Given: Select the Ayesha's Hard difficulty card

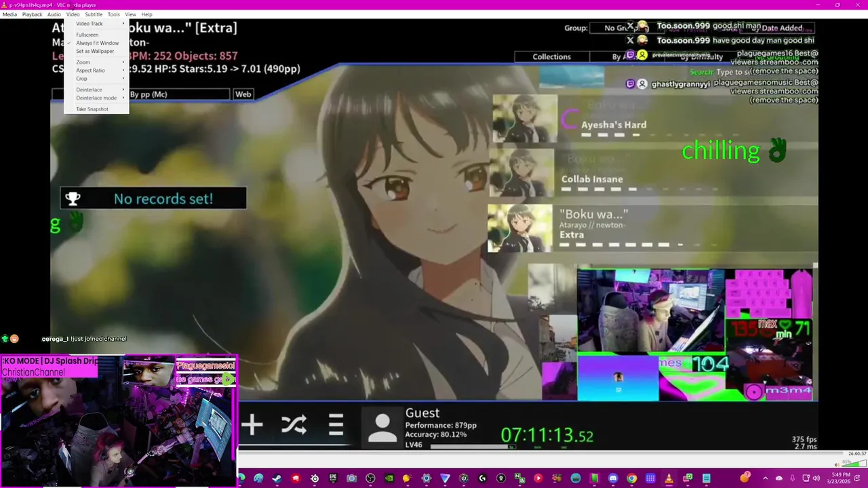Looking at the screenshot, I should point(654,119).
